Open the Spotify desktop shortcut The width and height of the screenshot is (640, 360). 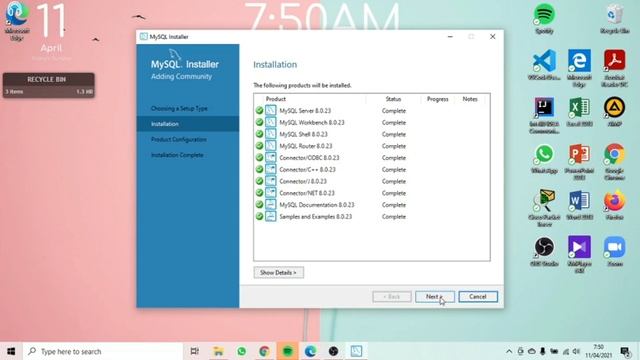pos(544,19)
